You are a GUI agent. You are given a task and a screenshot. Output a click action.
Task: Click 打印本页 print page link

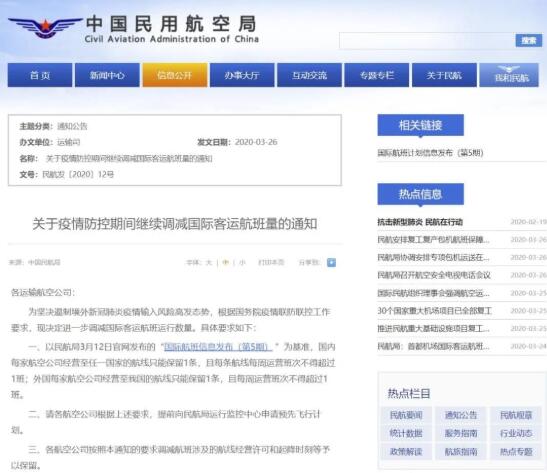271,262
